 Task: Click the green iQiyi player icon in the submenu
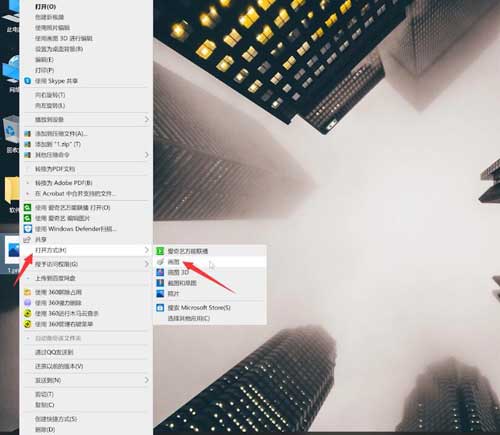(x=160, y=251)
